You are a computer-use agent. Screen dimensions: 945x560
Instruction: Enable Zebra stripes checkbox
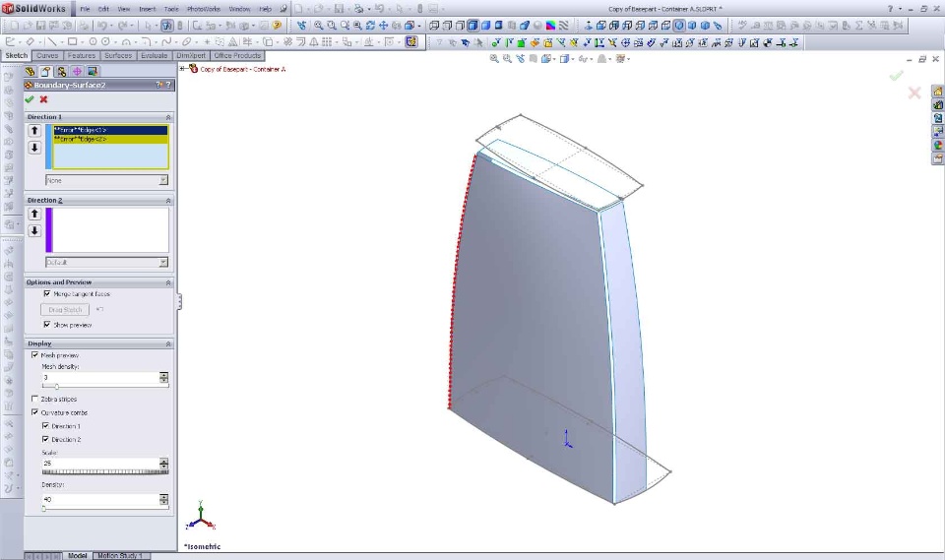[x=35, y=399]
